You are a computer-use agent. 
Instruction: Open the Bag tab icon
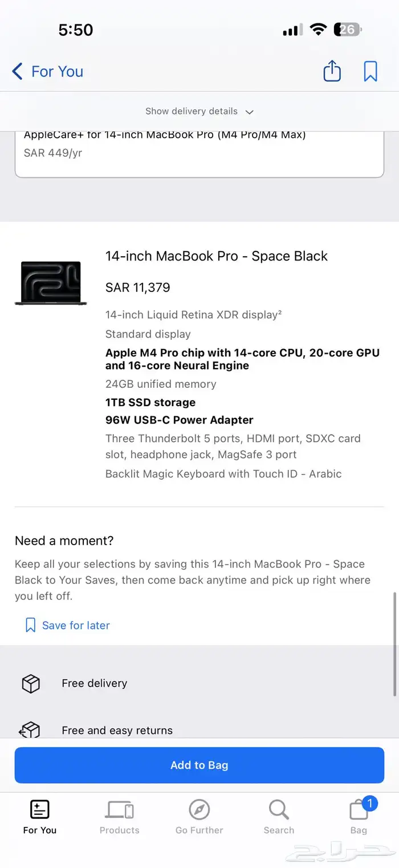[x=359, y=810]
